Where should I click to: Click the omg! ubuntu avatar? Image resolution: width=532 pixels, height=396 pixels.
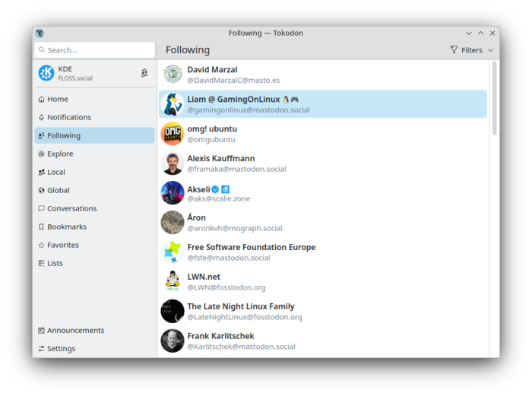click(x=173, y=134)
